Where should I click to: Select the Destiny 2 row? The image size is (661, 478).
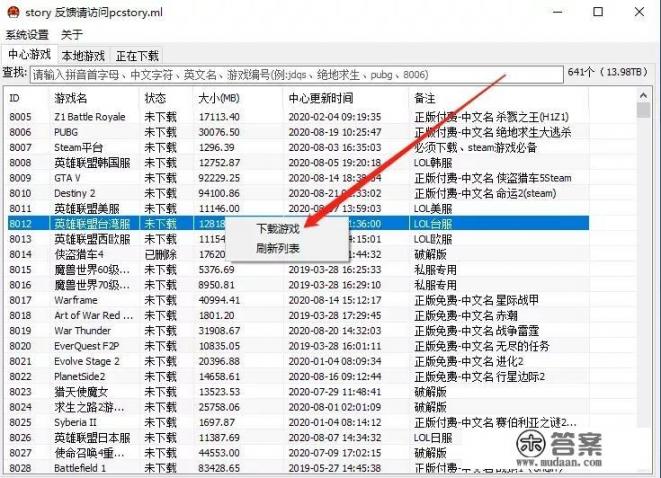click(298, 193)
